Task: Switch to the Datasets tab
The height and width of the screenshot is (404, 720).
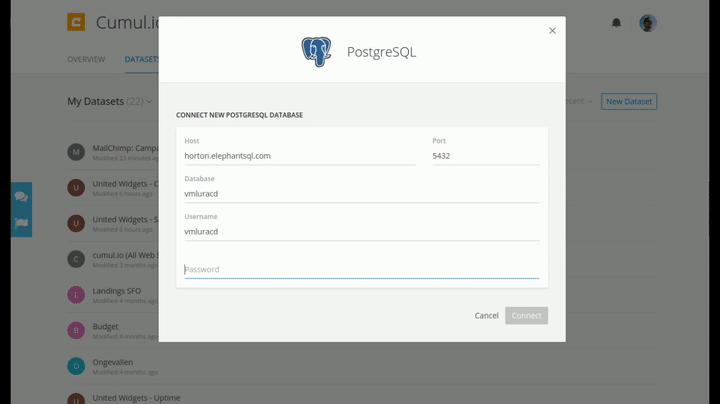Action: tap(141, 59)
